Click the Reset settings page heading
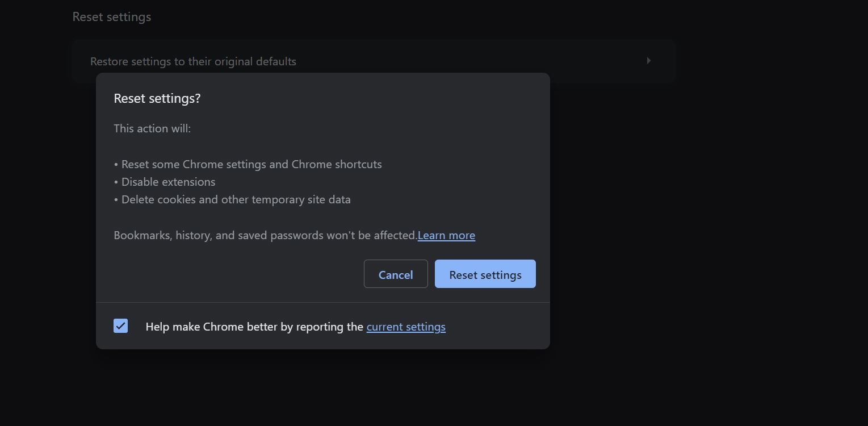 click(x=111, y=16)
